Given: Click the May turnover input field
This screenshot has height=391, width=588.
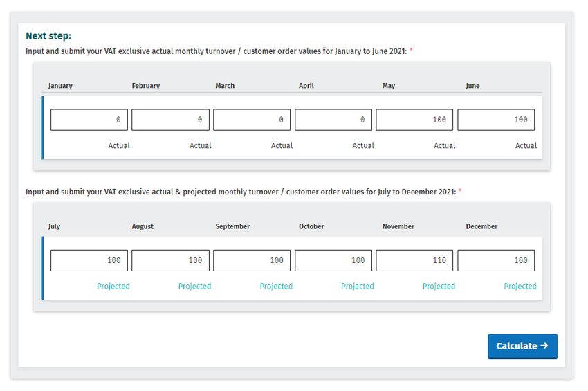Looking at the screenshot, I should click(x=415, y=120).
